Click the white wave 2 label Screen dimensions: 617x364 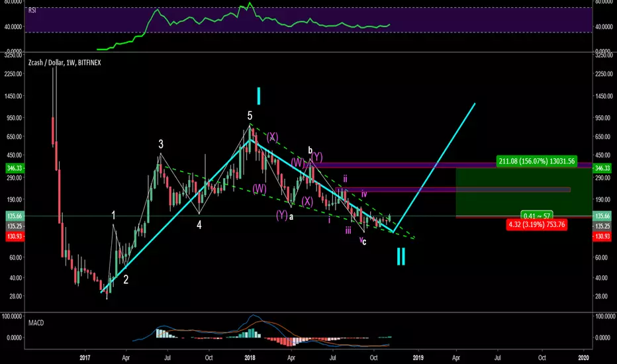point(126,279)
